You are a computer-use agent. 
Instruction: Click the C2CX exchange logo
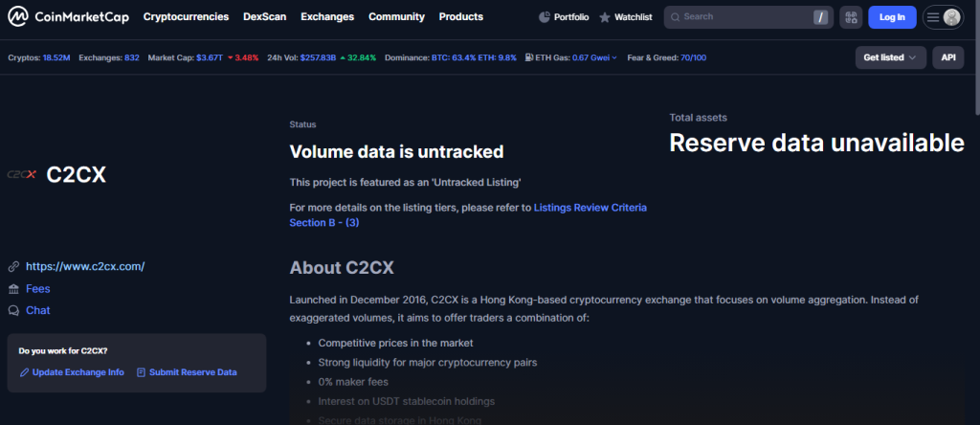coord(22,175)
